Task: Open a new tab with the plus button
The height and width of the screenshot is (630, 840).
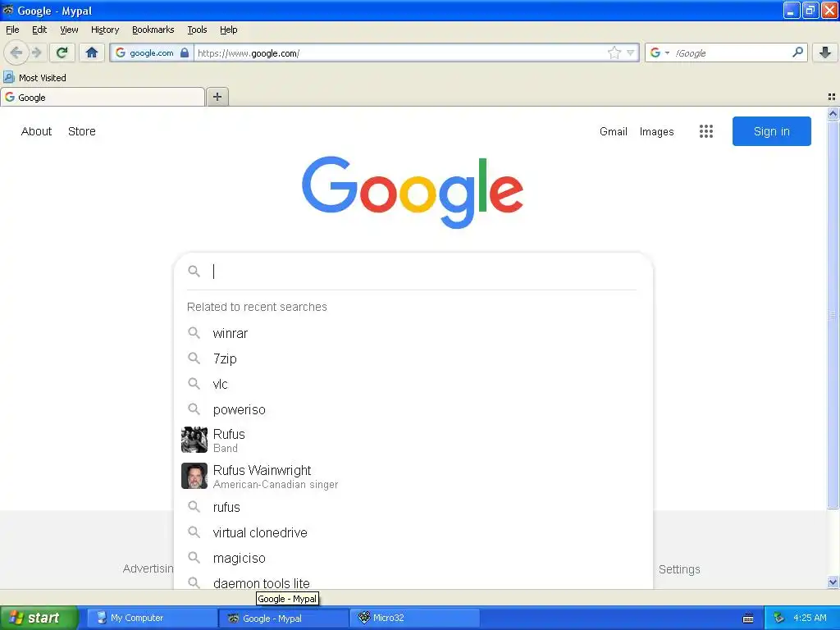Action: (217, 97)
